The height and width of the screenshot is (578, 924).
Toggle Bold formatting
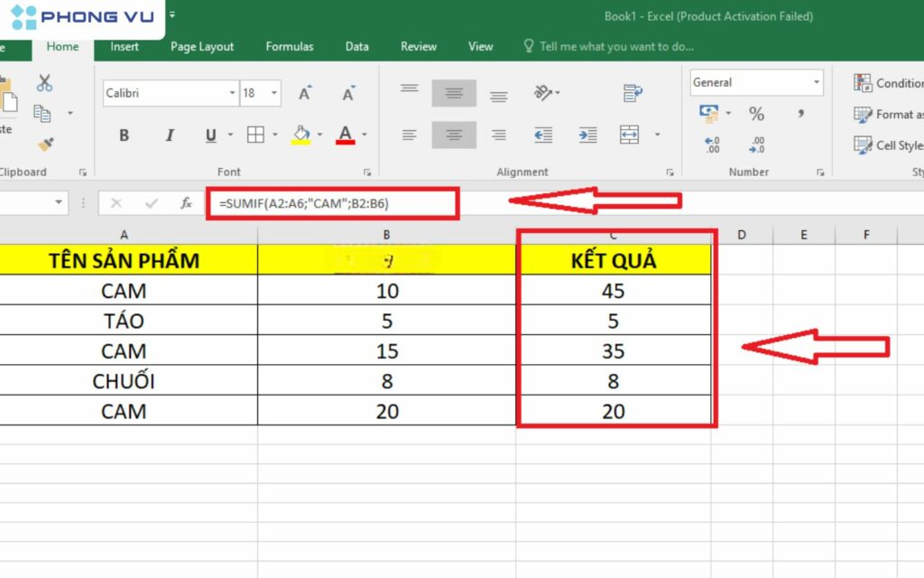[x=124, y=135]
